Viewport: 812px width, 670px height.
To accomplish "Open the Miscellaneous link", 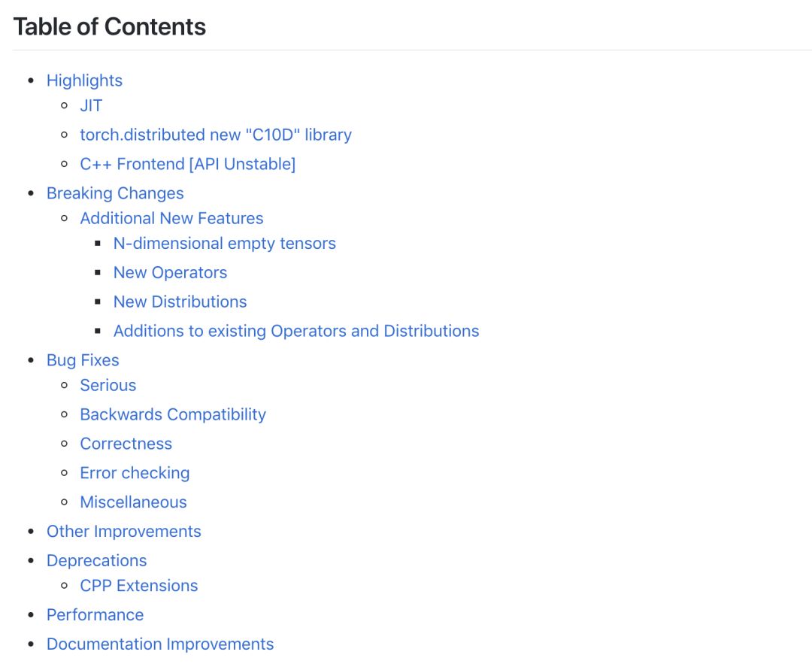I will [133, 502].
